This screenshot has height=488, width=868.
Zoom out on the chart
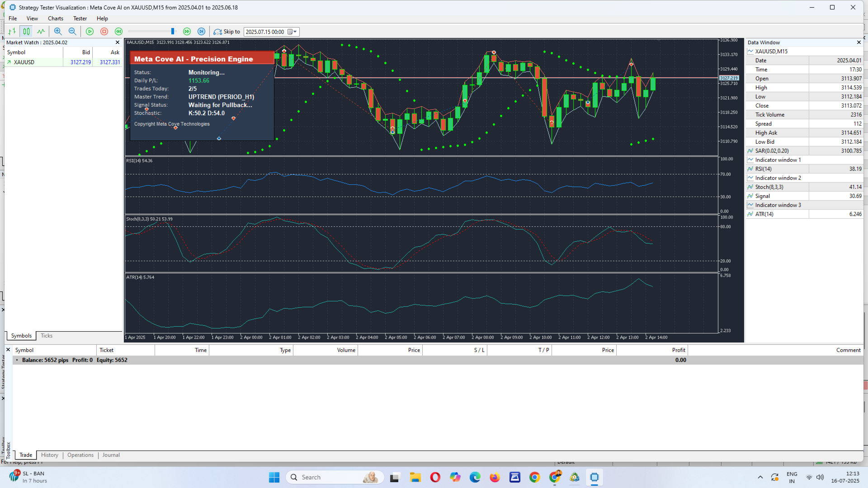pos(72,32)
